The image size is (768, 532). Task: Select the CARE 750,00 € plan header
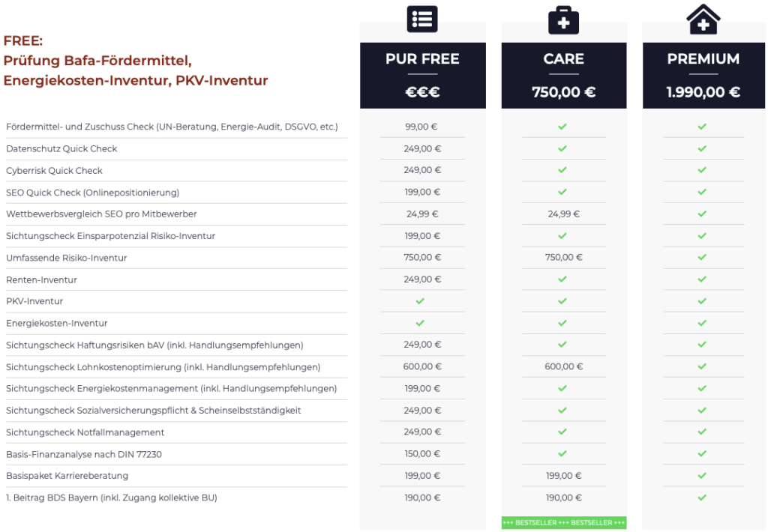[563, 75]
